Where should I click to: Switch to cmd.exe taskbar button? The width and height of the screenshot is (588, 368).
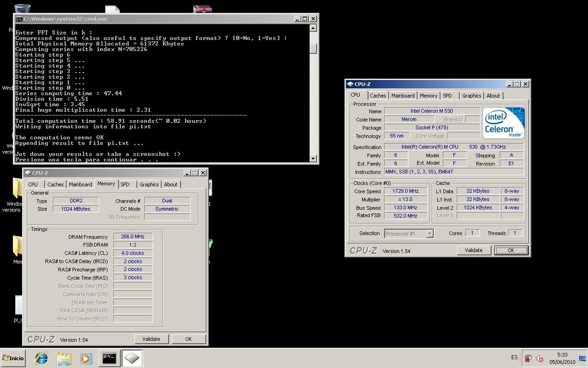(109, 358)
